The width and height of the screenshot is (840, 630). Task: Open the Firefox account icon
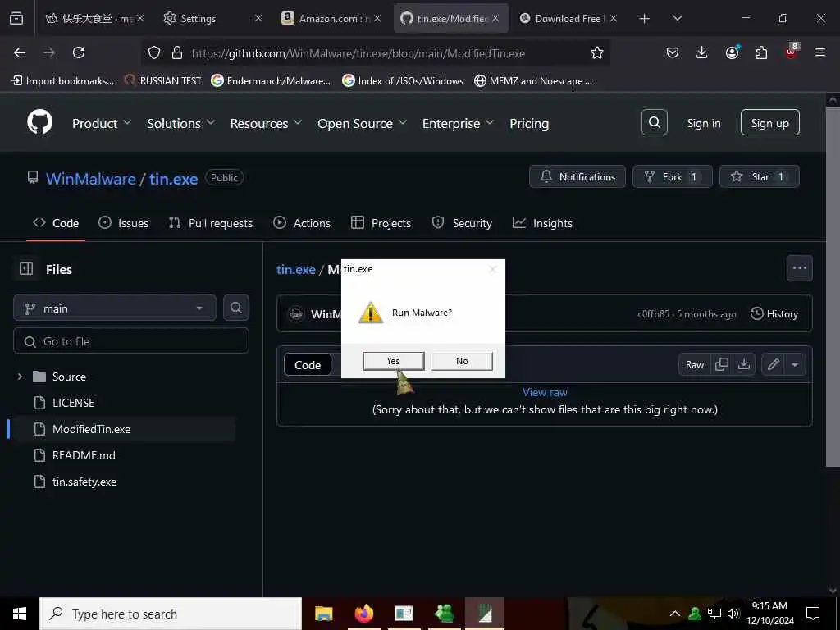pyautogui.click(x=732, y=52)
